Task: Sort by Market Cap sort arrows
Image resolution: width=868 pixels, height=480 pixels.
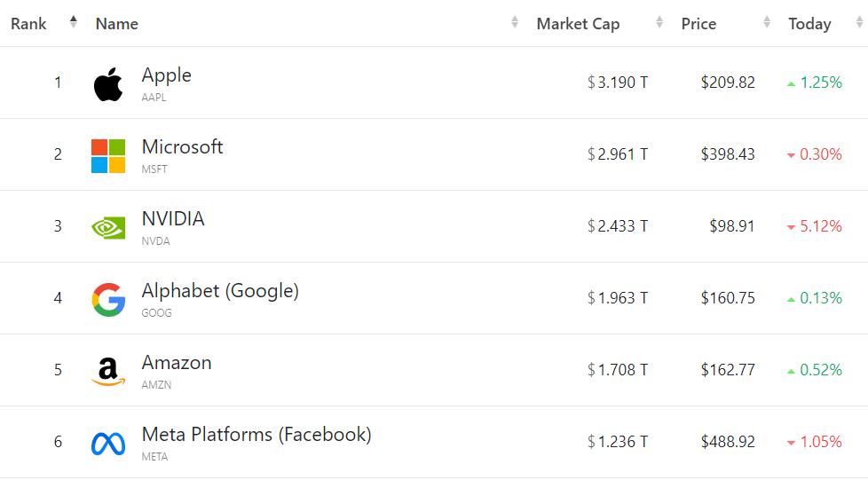Action: [659, 23]
